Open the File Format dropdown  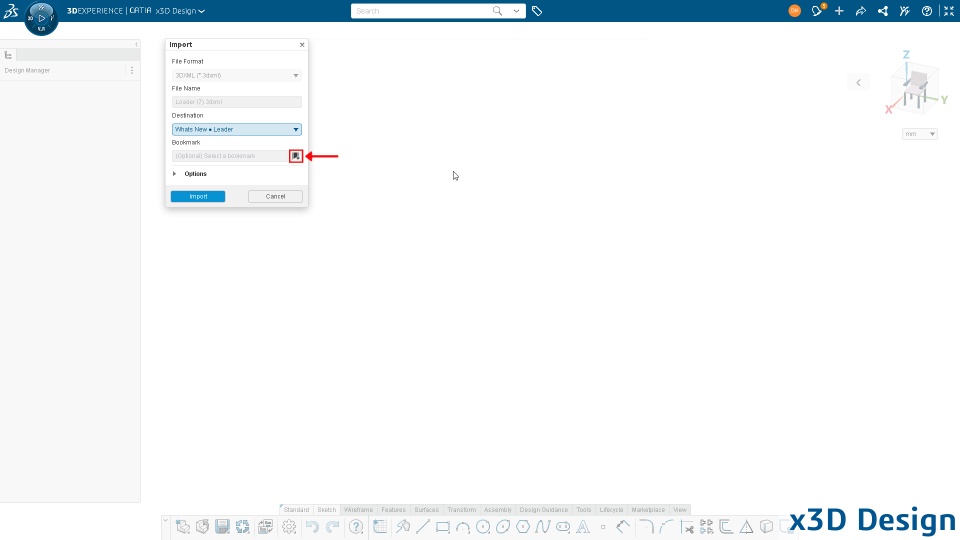tap(237, 75)
